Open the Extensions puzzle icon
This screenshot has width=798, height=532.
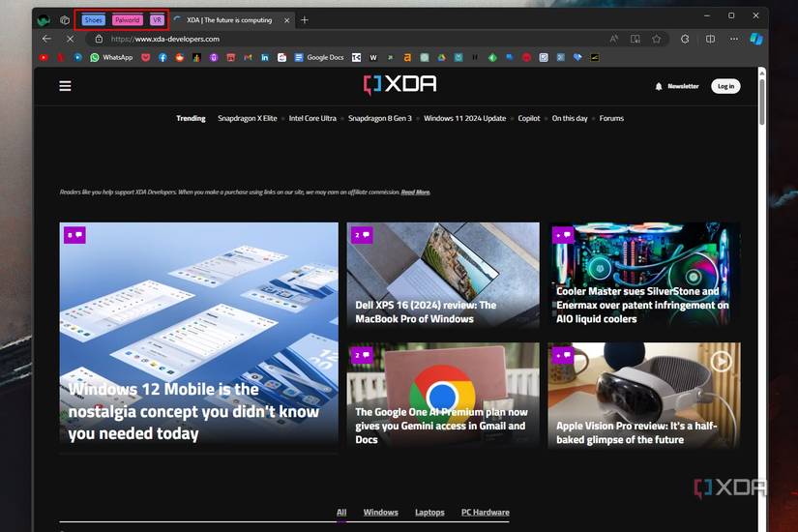click(x=685, y=39)
